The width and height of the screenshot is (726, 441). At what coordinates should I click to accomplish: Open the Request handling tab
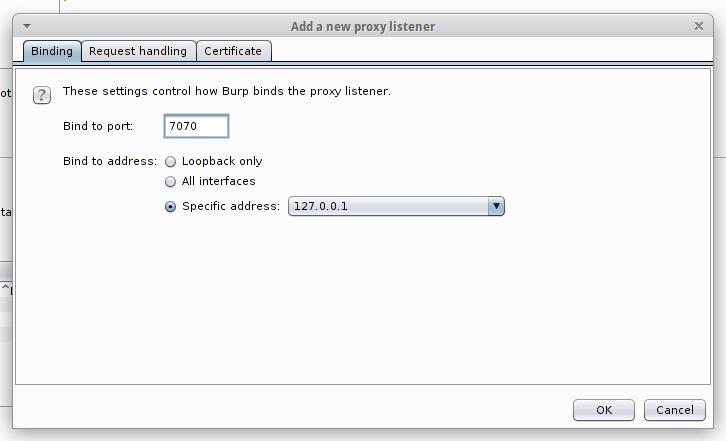click(138, 51)
